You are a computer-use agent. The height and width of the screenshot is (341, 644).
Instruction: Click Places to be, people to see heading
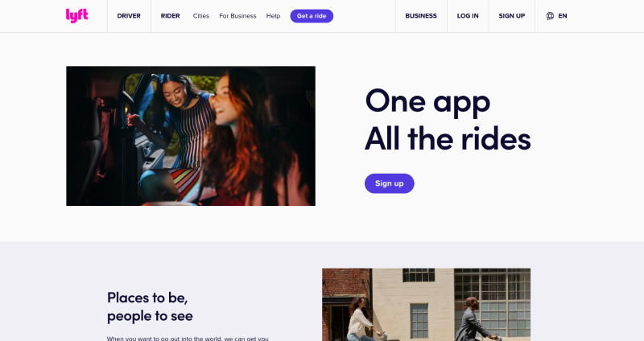point(150,306)
